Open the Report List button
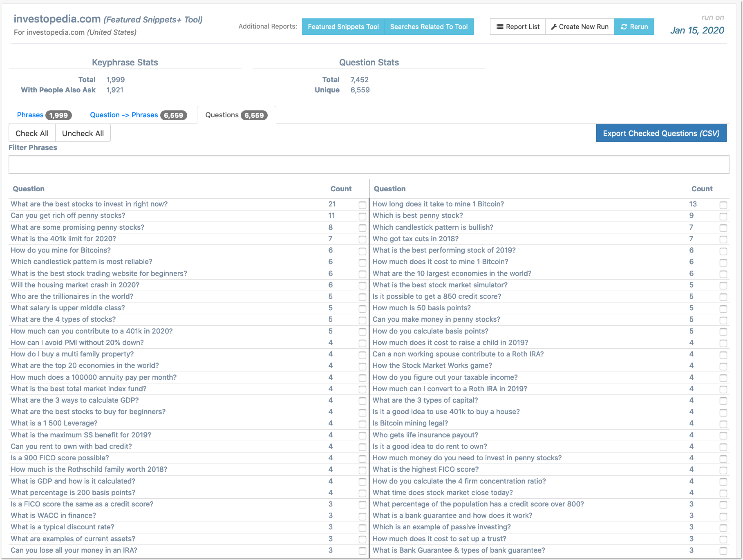Screen dimensions: 743x560 (x=517, y=27)
